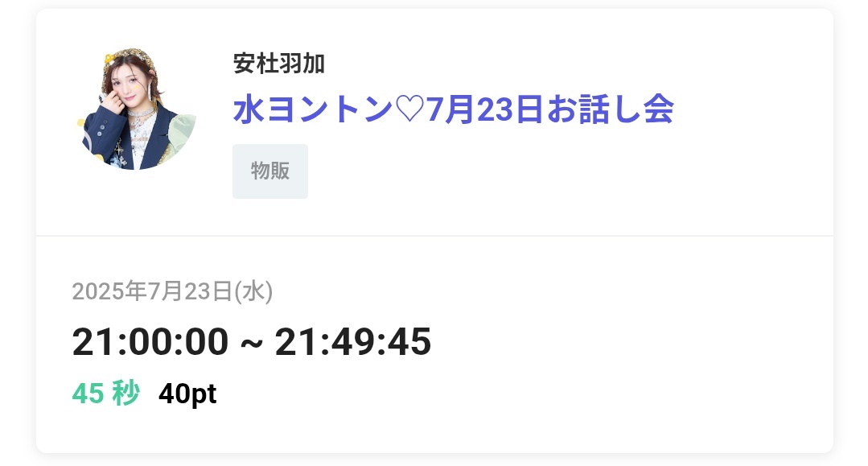Click the start time 21:00:00
This screenshot has height=466, width=868.
pos(150,341)
